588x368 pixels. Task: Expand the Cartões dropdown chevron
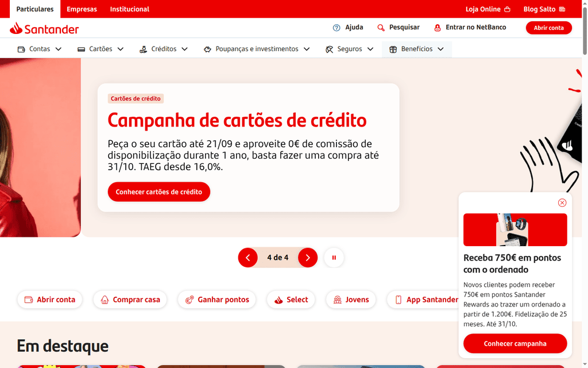click(x=121, y=49)
